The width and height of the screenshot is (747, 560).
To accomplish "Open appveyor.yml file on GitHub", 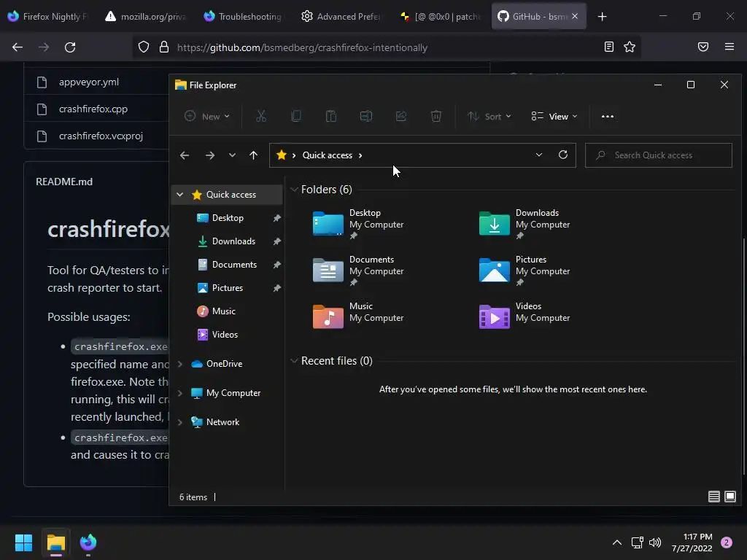I will [88, 82].
